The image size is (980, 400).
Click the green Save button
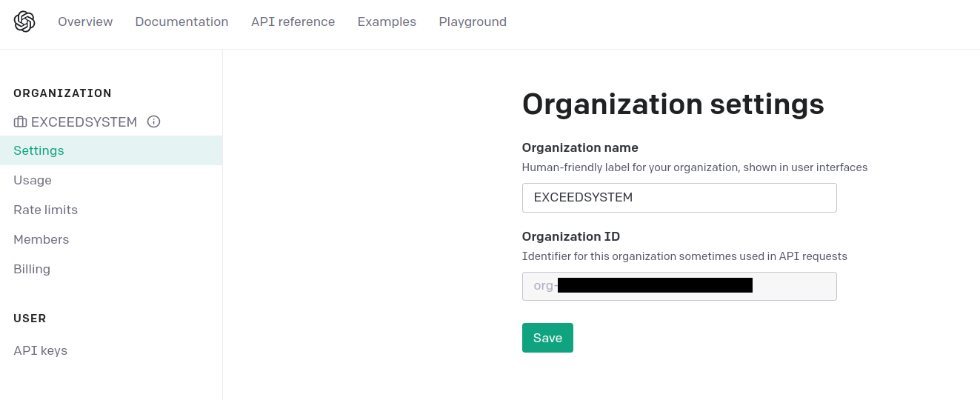coord(547,338)
